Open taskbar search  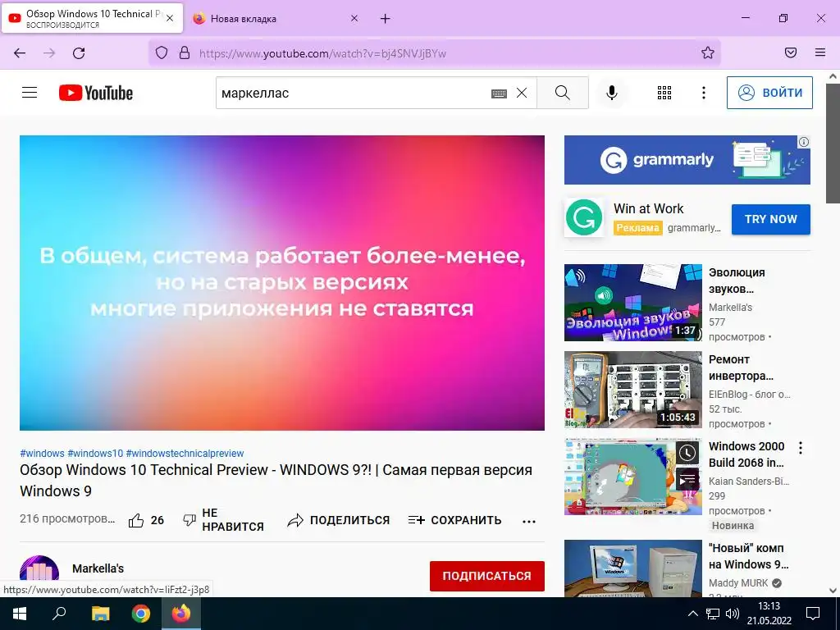point(59,614)
